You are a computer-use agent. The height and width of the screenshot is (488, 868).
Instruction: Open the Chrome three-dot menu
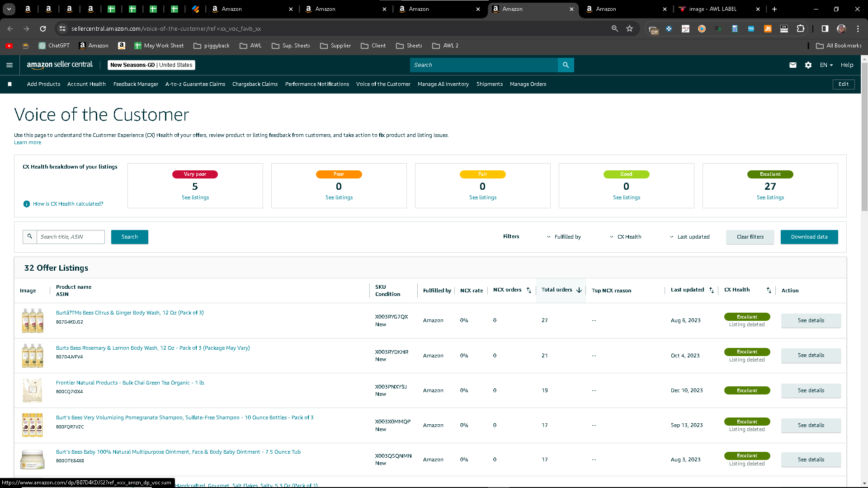point(858,28)
